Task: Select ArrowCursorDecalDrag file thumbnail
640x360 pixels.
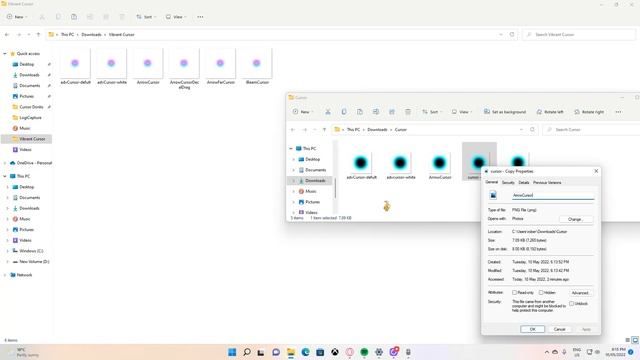Action: [184, 69]
